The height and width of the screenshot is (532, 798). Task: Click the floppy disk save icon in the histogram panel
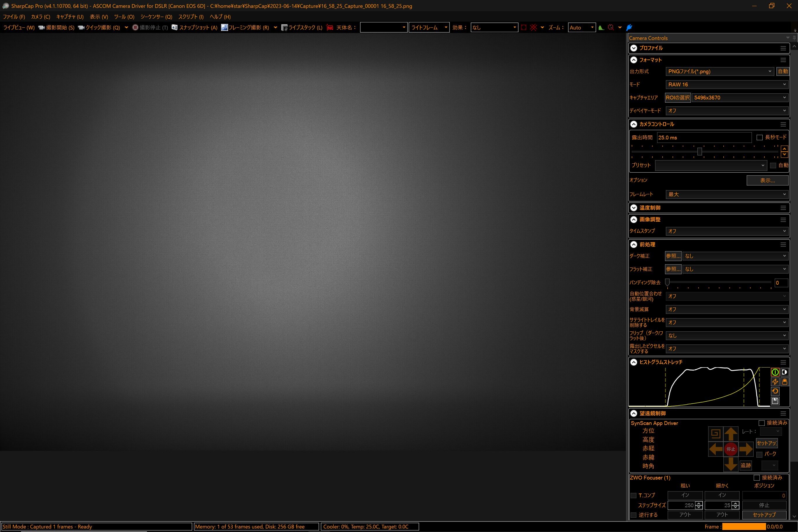pos(775,401)
